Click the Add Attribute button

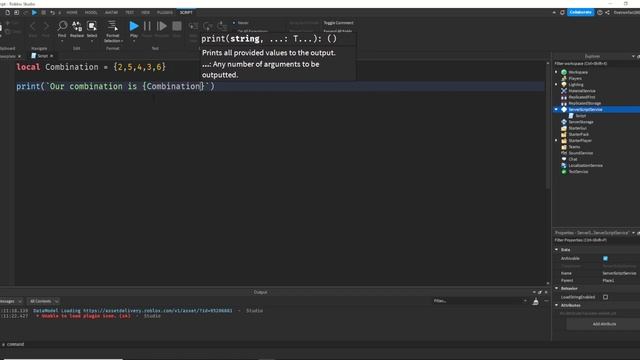[604, 324]
